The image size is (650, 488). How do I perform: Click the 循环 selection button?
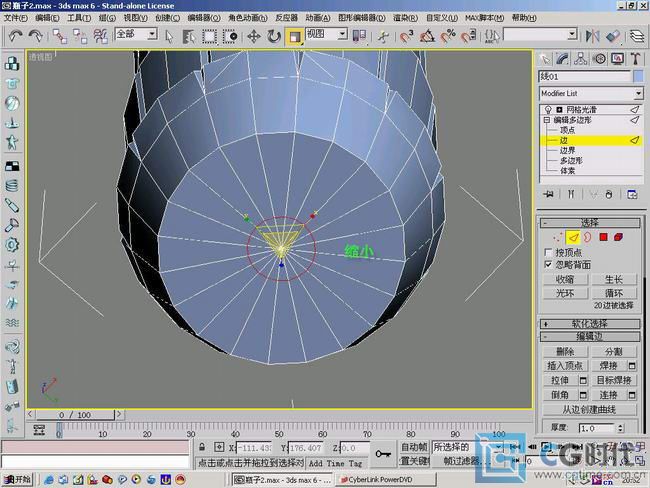[x=614, y=294]
